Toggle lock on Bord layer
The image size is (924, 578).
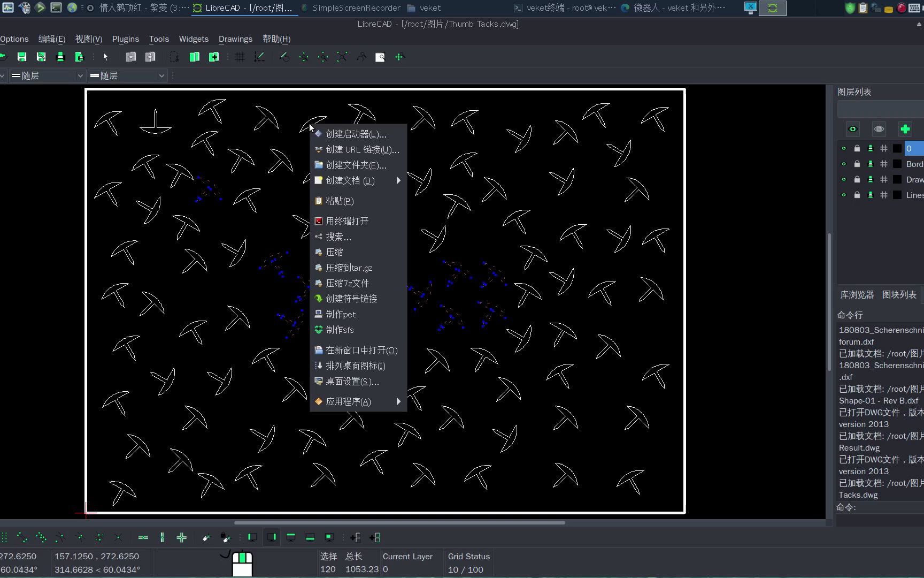coord(857,164)
